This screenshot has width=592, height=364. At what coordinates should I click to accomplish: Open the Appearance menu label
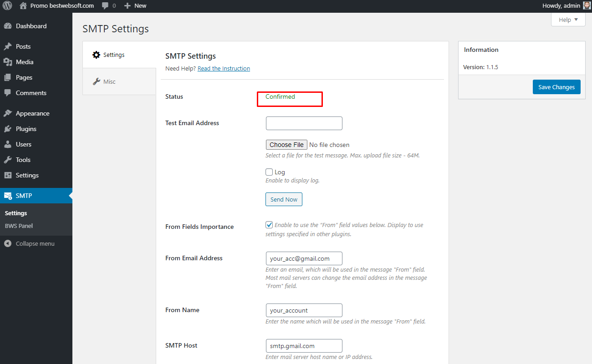(x=33, y=113)
